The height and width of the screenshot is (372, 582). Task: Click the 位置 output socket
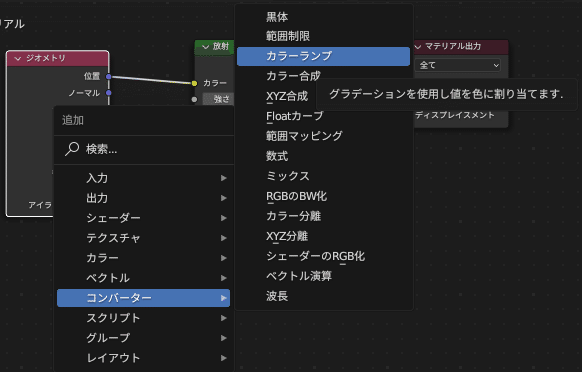(108, 76)
